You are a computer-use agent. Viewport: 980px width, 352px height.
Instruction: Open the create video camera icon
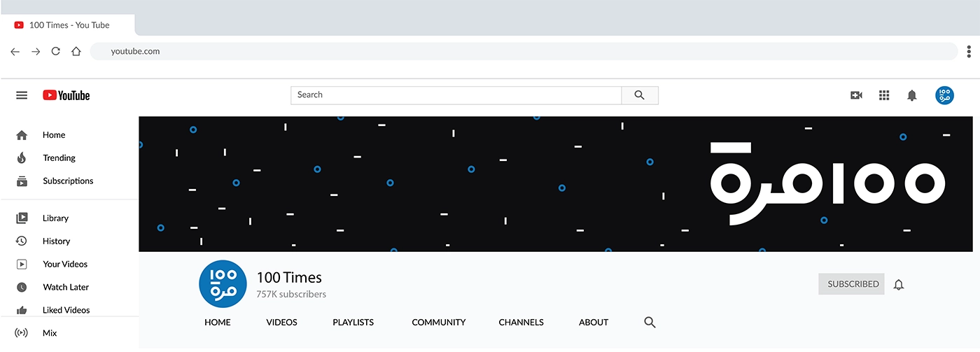856,95
